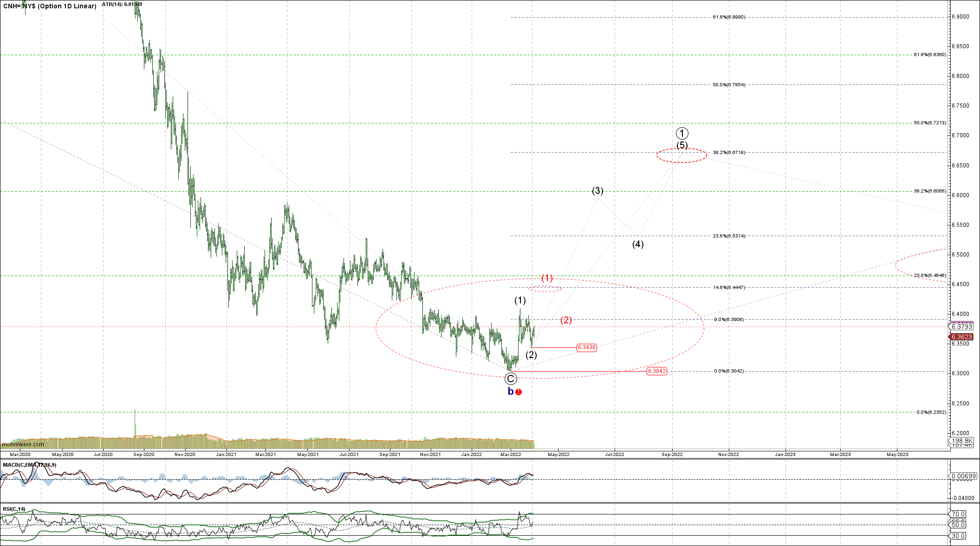This screenshot has height=546, width=980.
Task: Click the 61.8%(6.8360) green Fibonacci label
Action: click(929, 55)
